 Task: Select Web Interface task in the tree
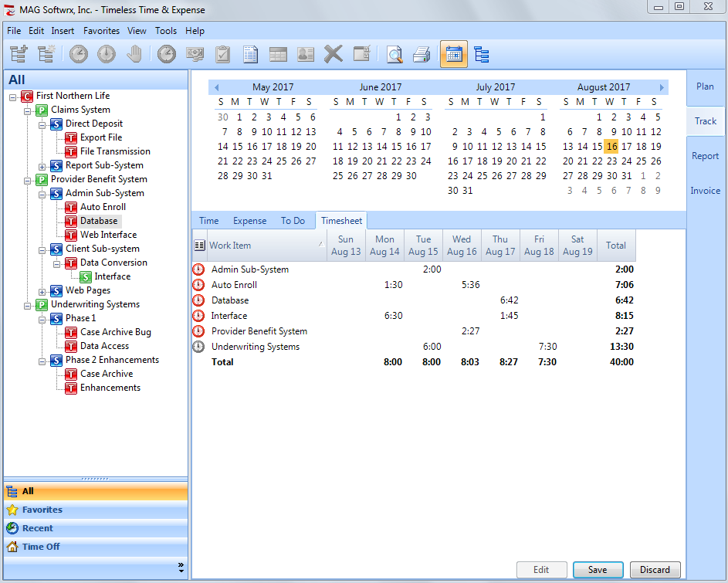click(108, 235)
